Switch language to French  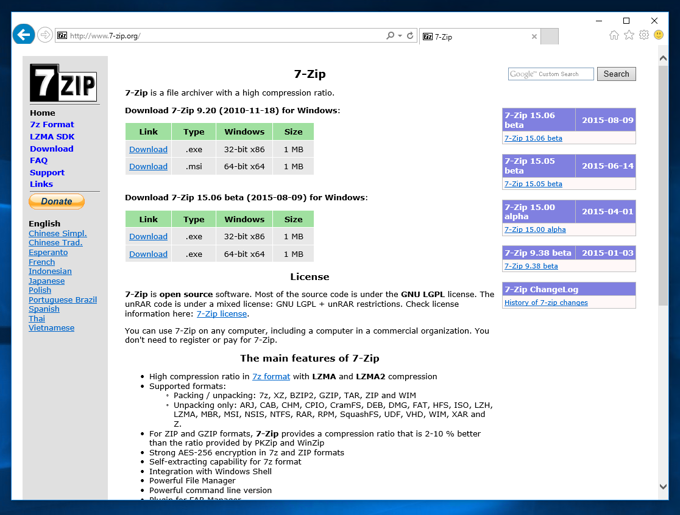pyautogui.click(x=42, y=262)
